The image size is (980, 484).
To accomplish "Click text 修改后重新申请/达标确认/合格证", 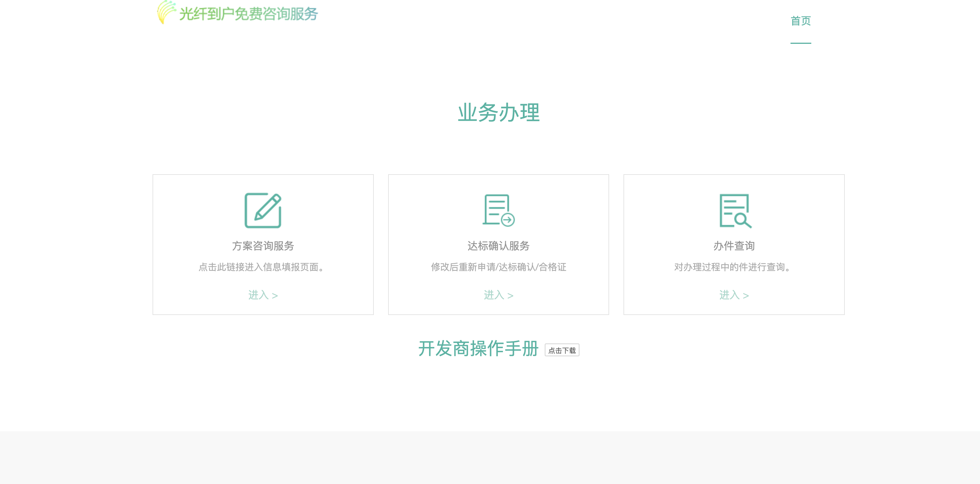I will [x=498, y=267].
